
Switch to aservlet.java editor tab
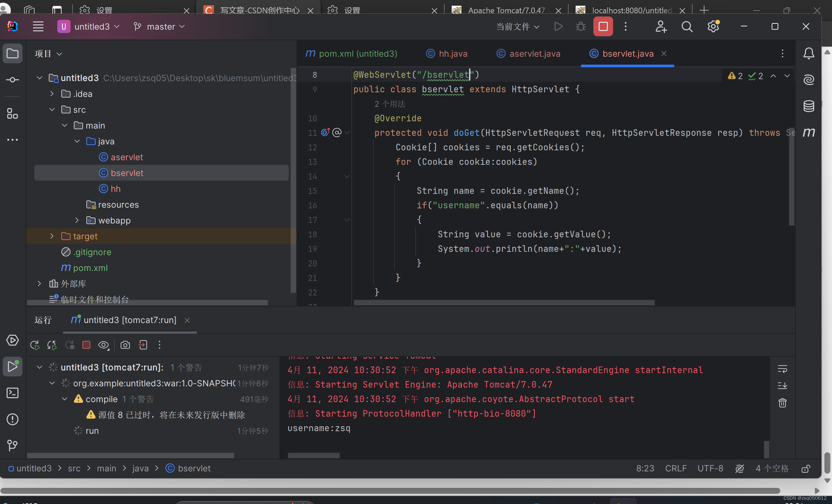535,54
